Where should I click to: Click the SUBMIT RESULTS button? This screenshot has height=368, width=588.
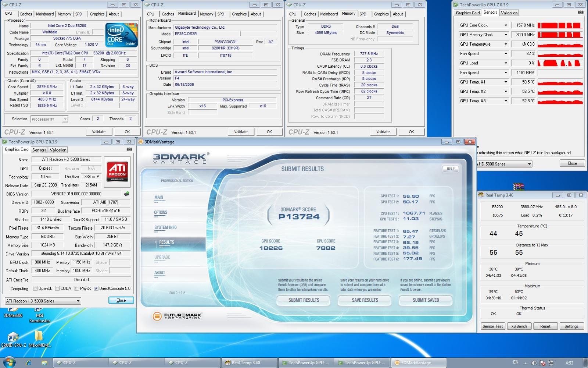tap(304, 300)
